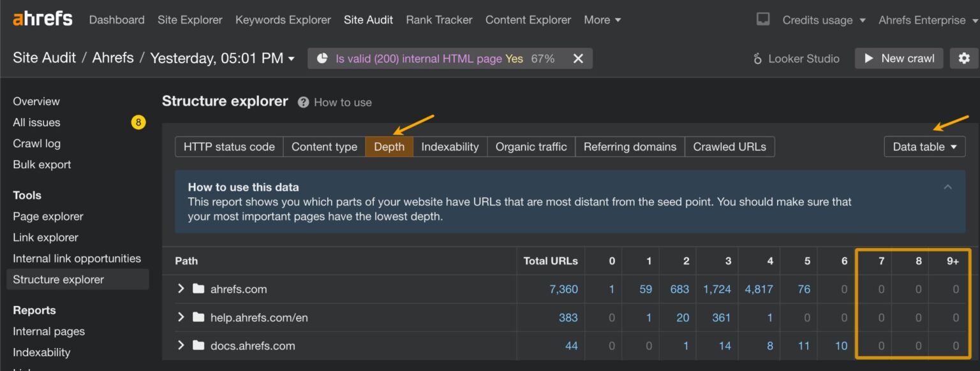Screen dimensions: 980x371
Task: Click the folder icon next to help.ahrefs.com/en
Action: point(198,317)
